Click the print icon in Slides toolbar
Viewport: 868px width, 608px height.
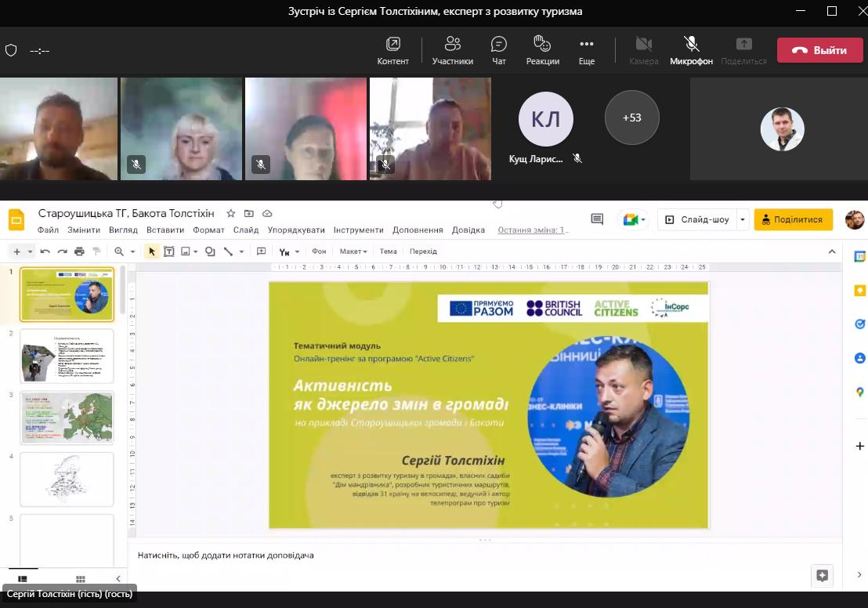tap(79, 252)
